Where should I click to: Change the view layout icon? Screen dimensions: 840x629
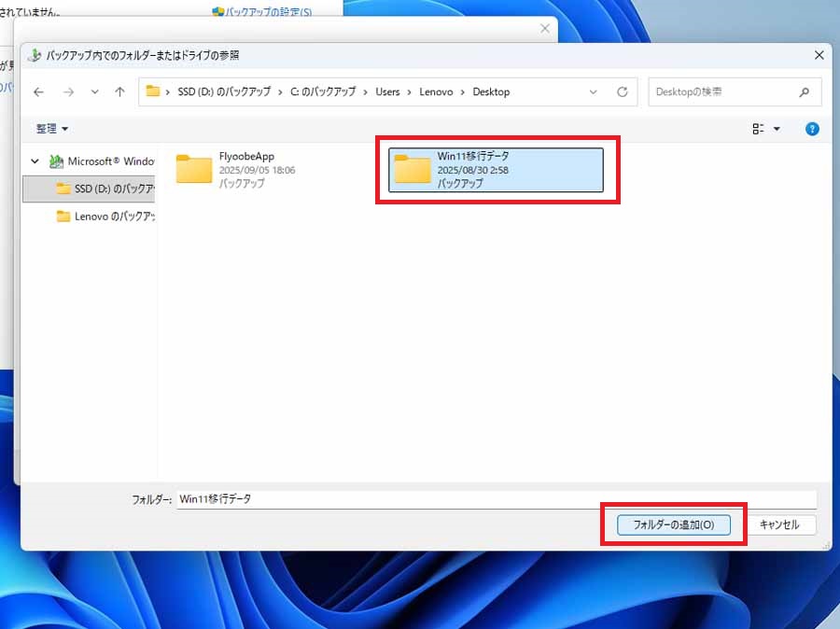pyautogui.click(x=758, y=129)
